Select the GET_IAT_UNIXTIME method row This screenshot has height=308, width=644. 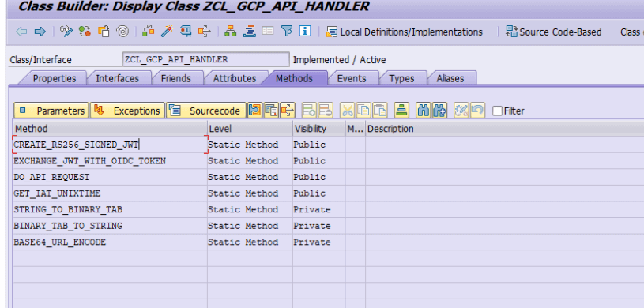[110, 193]
